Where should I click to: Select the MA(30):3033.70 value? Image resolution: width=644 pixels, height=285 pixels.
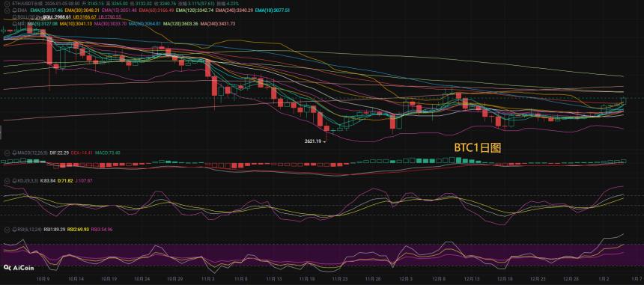(x=111, y=24)
